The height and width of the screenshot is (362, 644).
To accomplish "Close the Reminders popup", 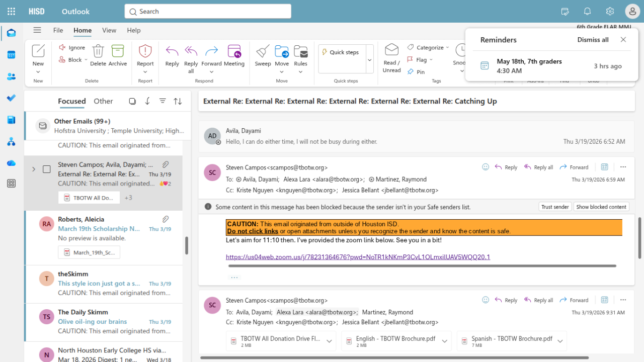I will pos(623,40).
